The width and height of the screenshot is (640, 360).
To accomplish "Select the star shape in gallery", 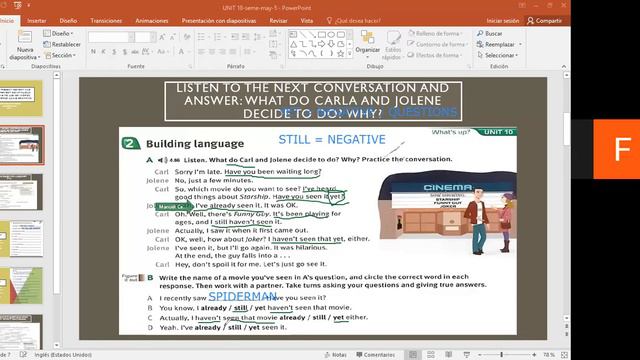I will [340, 53].
